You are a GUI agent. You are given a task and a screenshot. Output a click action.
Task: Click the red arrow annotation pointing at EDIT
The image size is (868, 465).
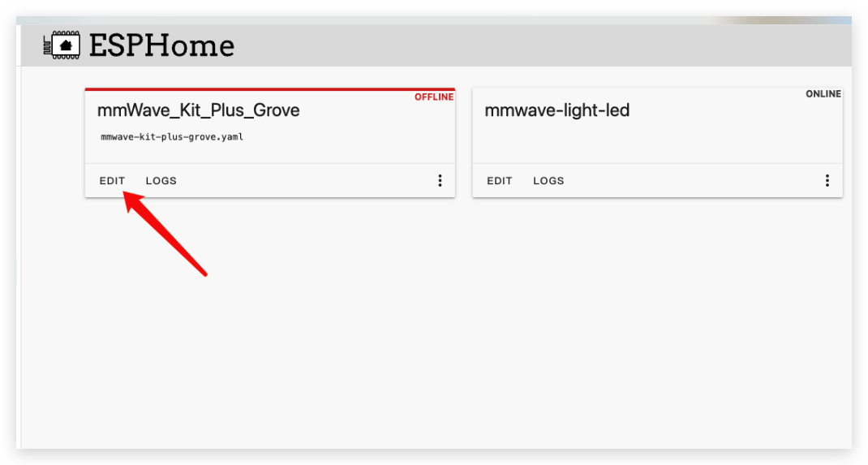coord(165,233)
